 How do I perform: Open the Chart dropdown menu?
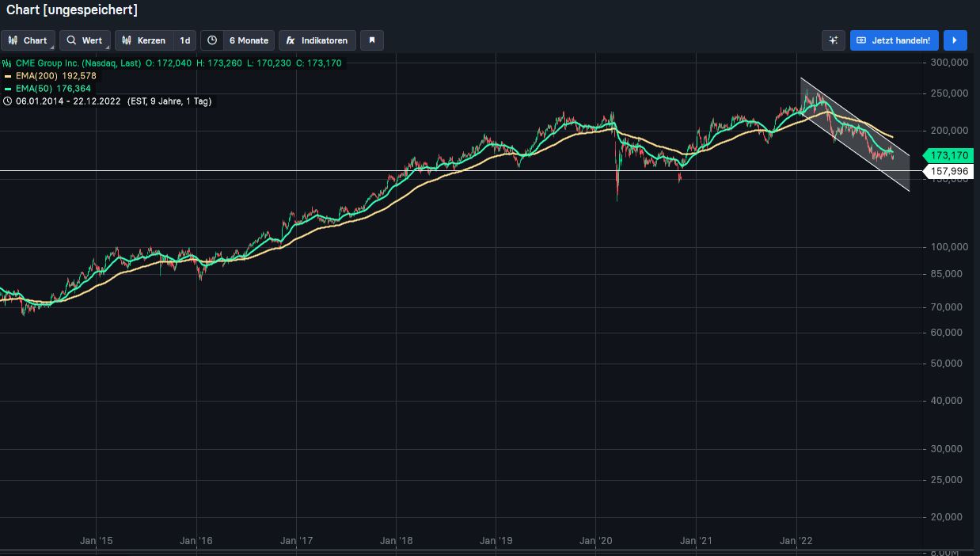28,40
